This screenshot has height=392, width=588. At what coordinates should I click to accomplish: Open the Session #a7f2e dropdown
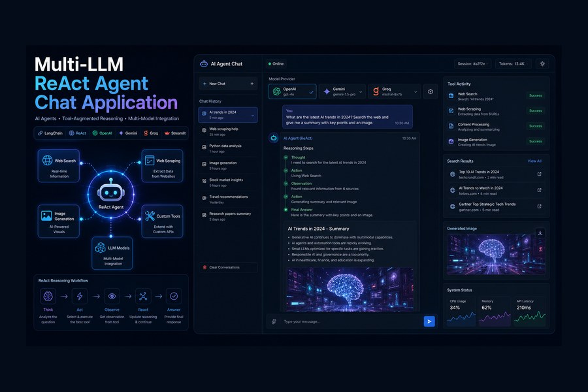(x=472, y=64)
